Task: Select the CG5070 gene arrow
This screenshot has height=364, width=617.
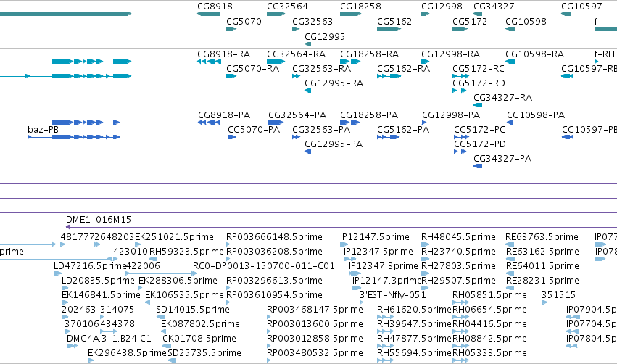Action: pos(231,29)
